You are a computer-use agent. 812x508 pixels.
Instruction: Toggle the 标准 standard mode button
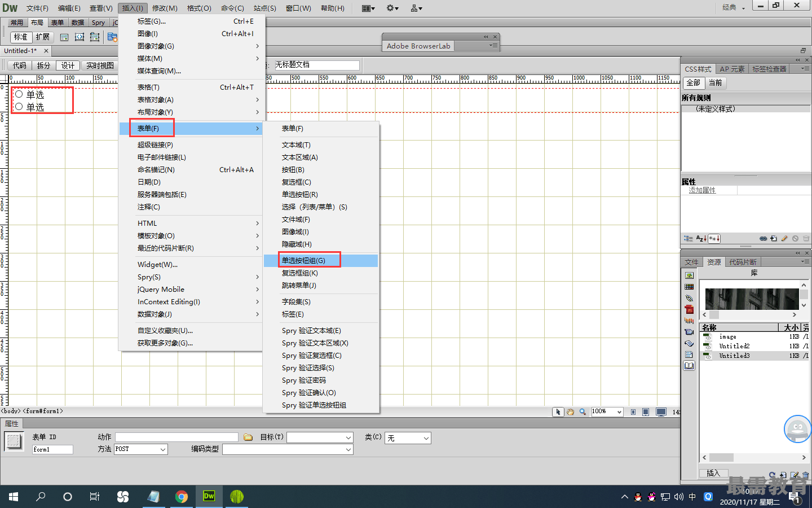click(x=21, y=37)
